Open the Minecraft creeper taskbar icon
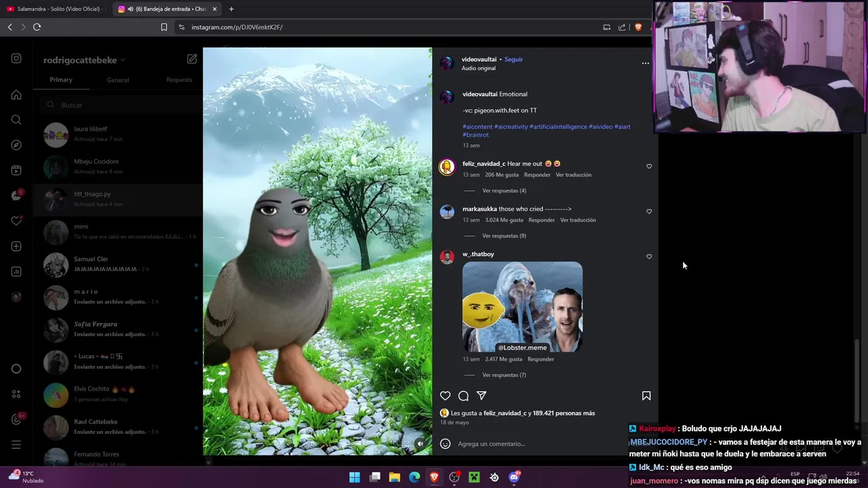The height and width of the screenshot is (488, 868). tap(474, 478)
